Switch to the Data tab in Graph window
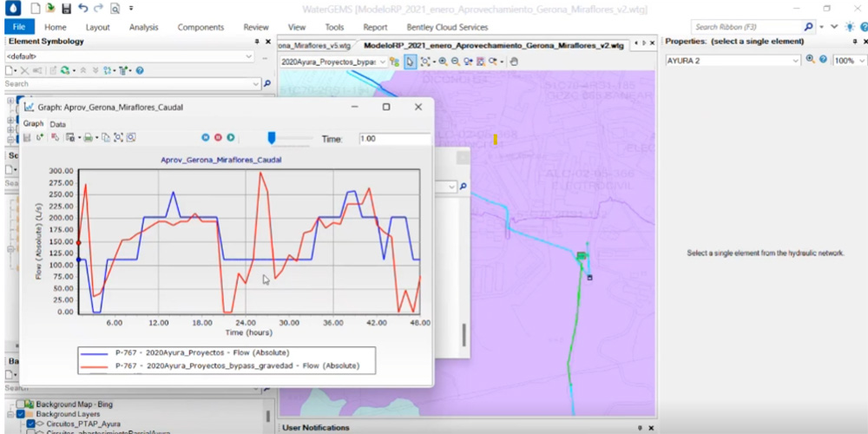 [57, 124]
